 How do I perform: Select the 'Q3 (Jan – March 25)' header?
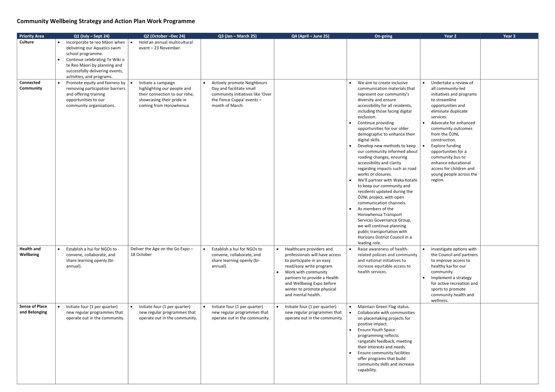tap(237, 36)
